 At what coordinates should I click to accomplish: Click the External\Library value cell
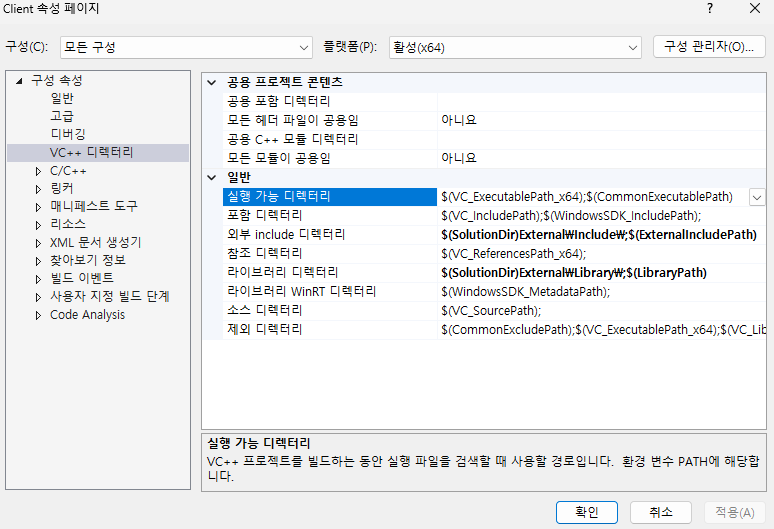[601, 272]
